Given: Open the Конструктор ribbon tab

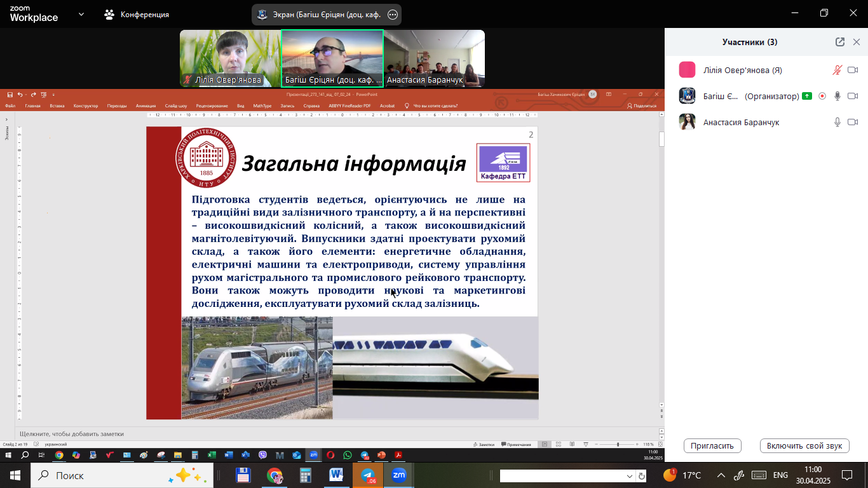Looking at the screenshot, I should coord(86,105).
